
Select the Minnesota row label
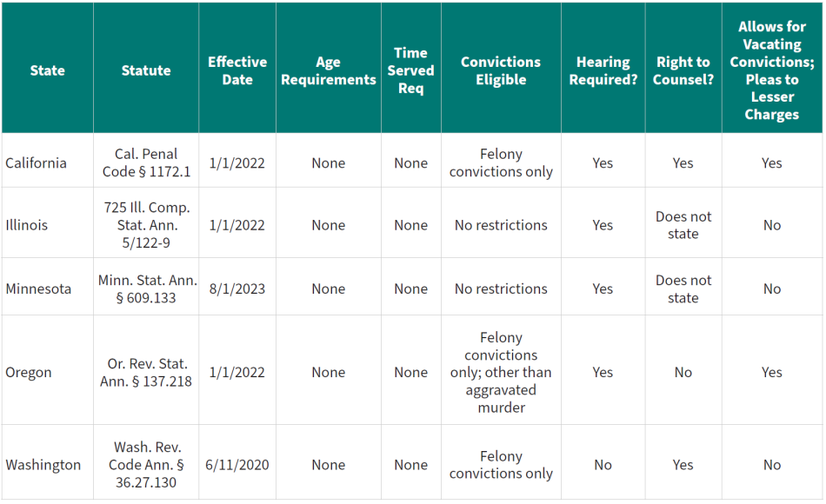[38, 288]
